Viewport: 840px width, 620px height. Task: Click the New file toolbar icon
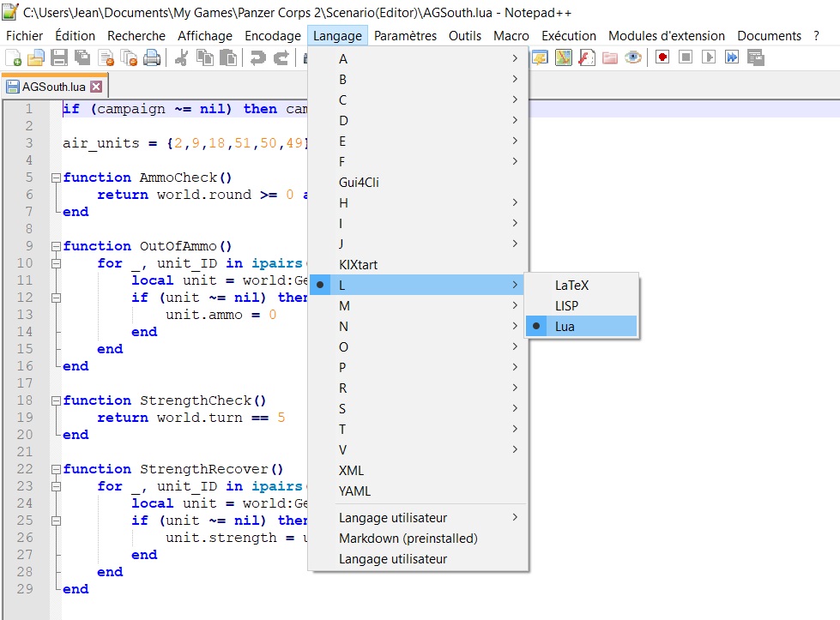[x=13, y=58]
